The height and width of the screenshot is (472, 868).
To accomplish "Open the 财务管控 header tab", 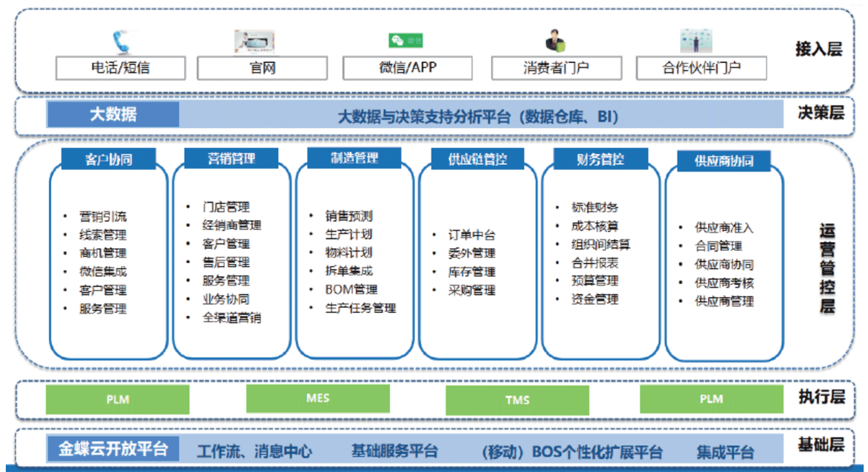I will coord(600,159).
